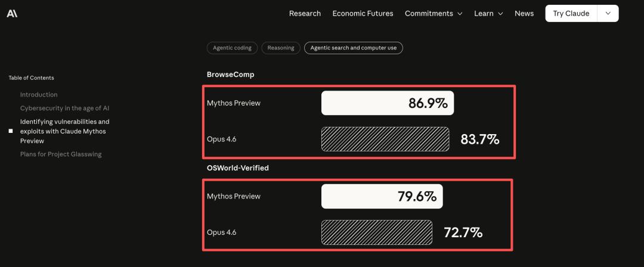
Task: Expand the Commitments dropdown menu
Action: click(434, 14)
